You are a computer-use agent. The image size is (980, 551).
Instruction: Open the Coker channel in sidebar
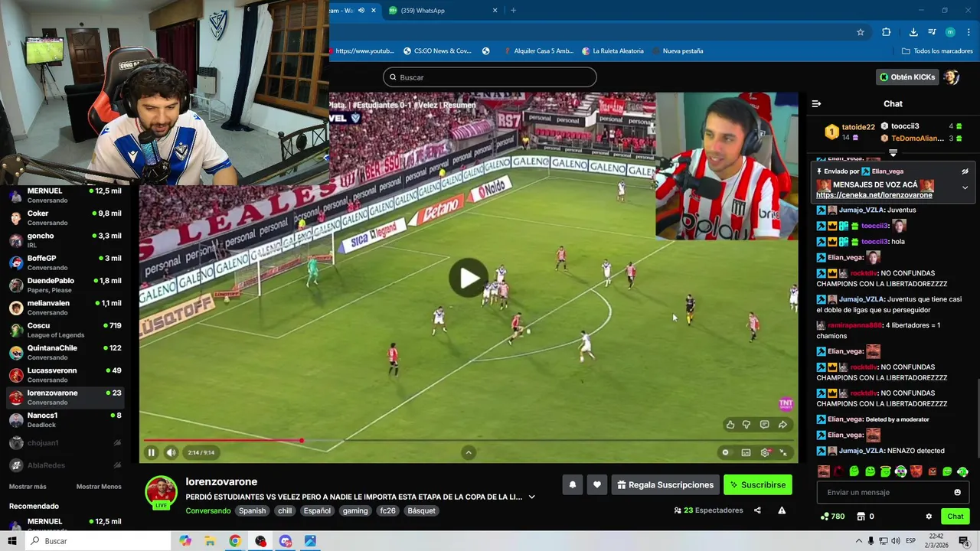[x=66, y=218]
